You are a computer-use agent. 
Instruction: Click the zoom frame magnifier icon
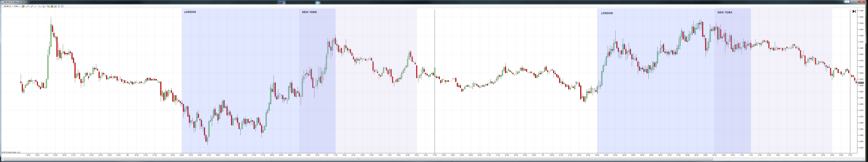(x=44, y=6)
